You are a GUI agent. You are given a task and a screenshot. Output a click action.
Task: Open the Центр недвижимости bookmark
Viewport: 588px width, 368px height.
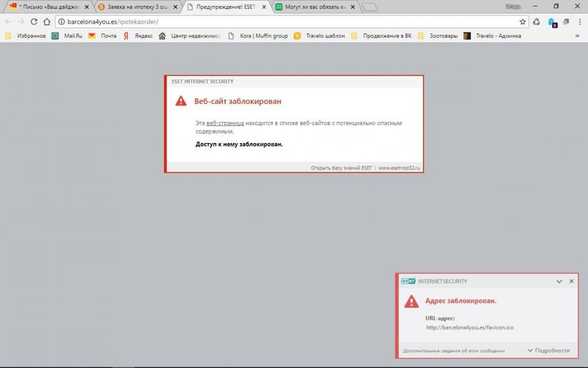189,36
